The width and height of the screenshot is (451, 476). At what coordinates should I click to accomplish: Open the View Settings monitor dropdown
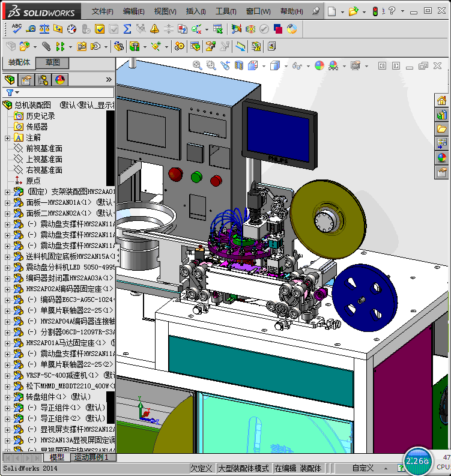pos(366,66)
